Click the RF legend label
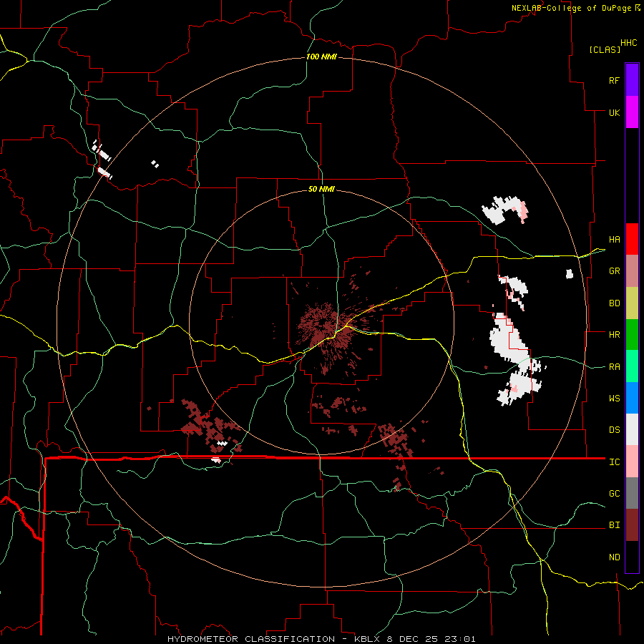 coord(614,80)
